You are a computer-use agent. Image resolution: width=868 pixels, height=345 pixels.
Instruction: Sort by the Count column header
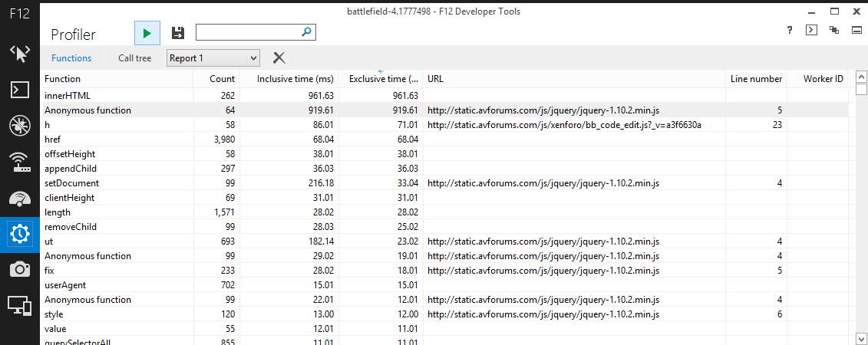222,79
